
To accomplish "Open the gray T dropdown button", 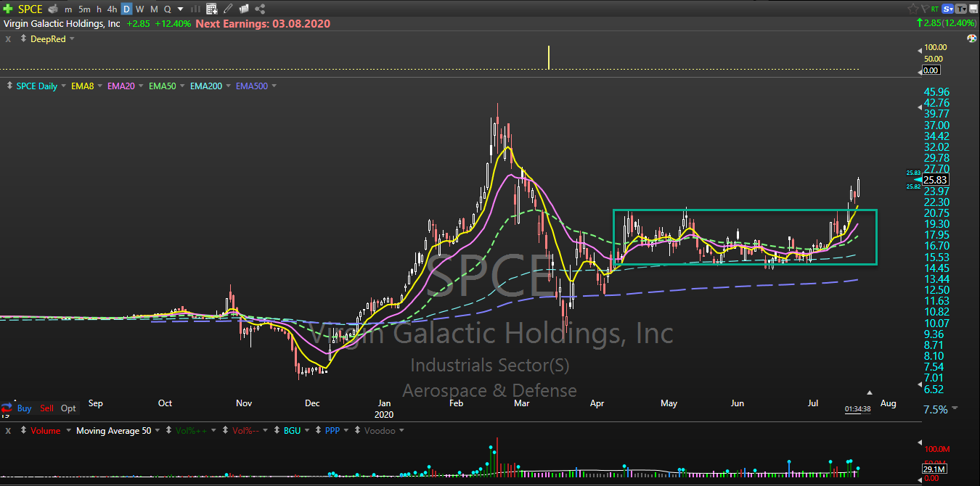I will tap(960, 9).
